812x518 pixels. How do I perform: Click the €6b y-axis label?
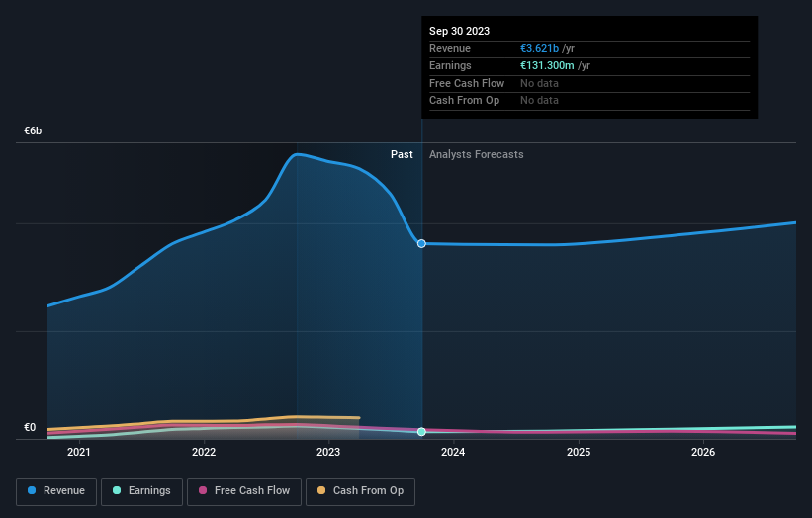click(33, 130)
